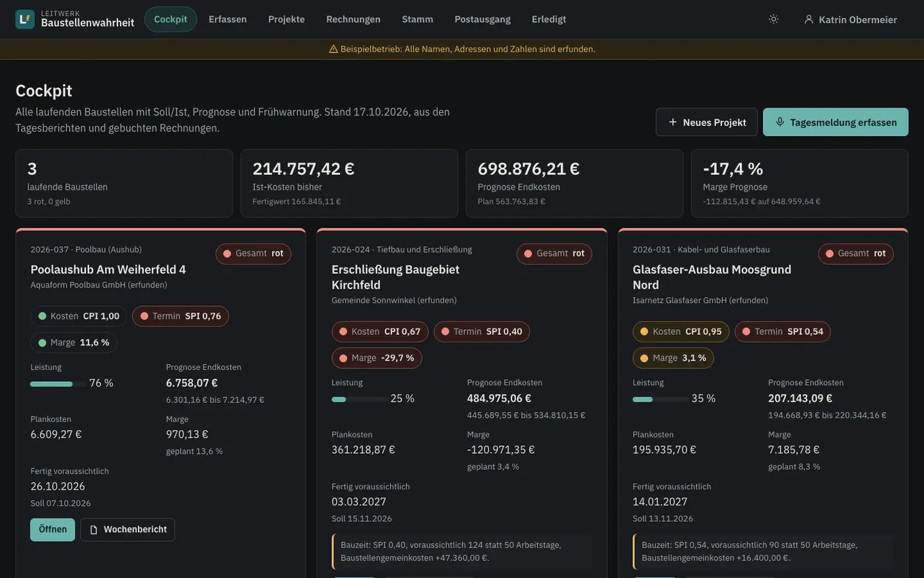Click the red status dot on Poolaushub's Gesamt rot badge
The width and height of the screenshot is (924, 578).
pos(227,254)
